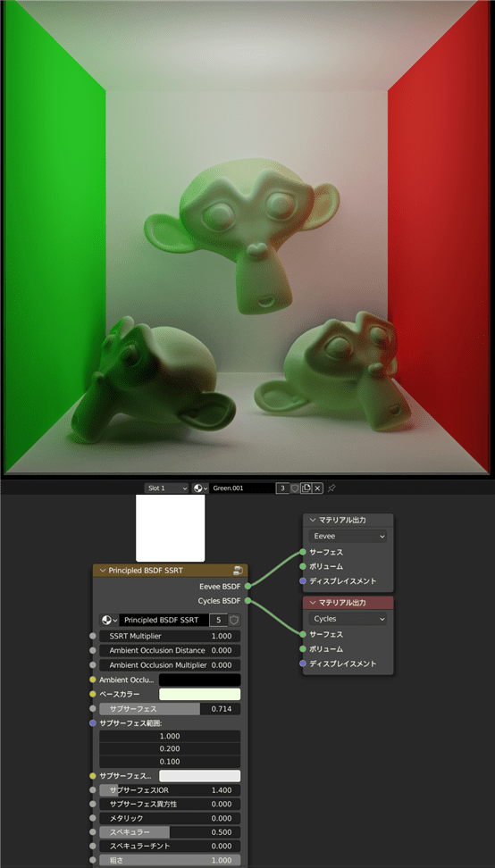Click the material user count 3 button

(282, 488)
